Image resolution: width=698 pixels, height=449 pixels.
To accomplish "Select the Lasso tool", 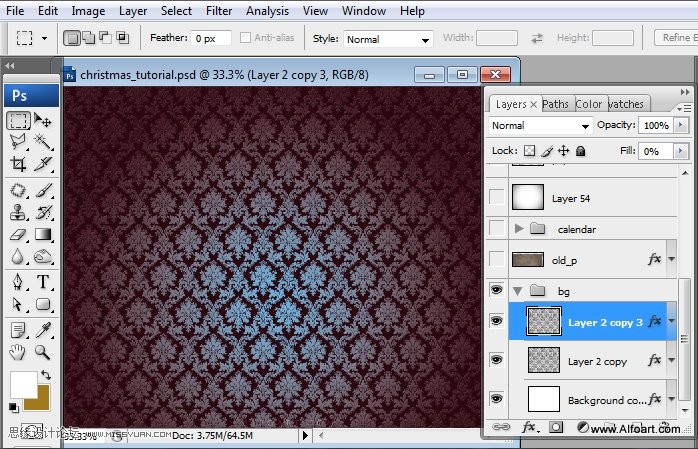I will pyautogui.click(x=18, y=142).
